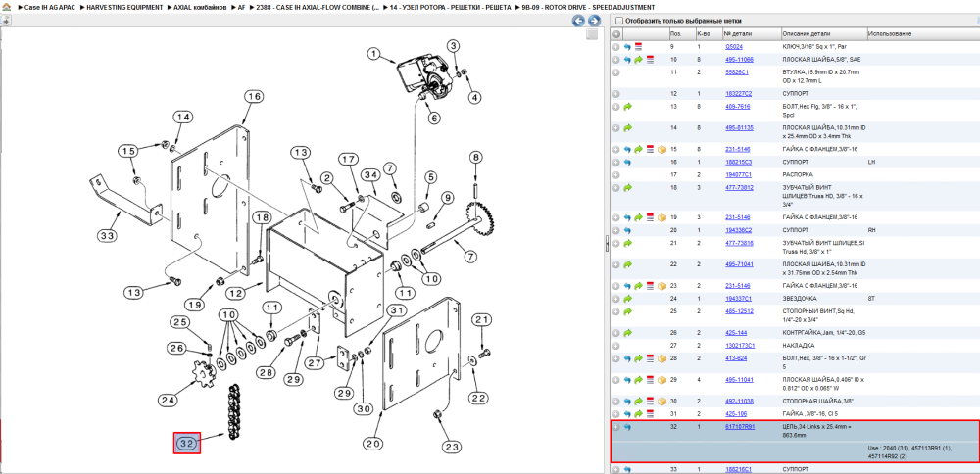Click blue back arrow for part 188215C3
The image size is (980, 474).
pyautogui.click(x=627, y=163)
